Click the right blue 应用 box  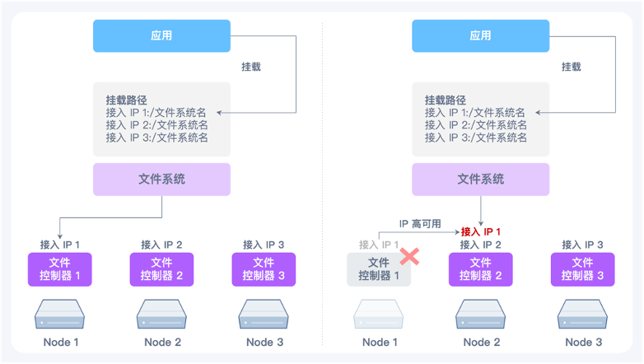pyautogui.click(x=481, y=35)
